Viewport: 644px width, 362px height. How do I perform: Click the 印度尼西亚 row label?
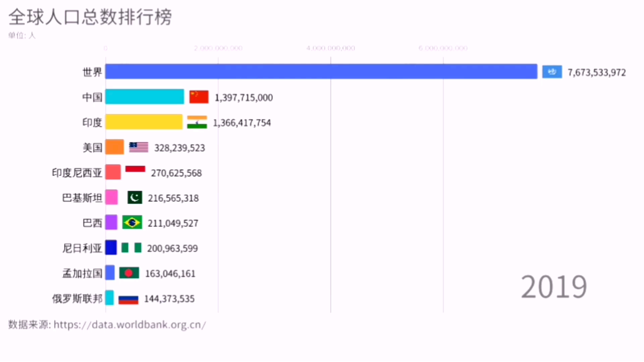(x=77, y=172)
